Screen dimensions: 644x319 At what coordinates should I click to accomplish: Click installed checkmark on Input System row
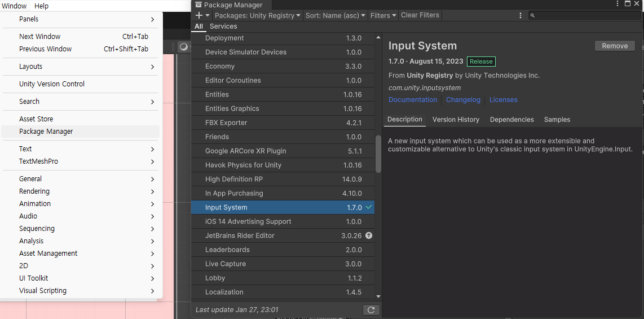pyautogui.click(x=369, y=207)
